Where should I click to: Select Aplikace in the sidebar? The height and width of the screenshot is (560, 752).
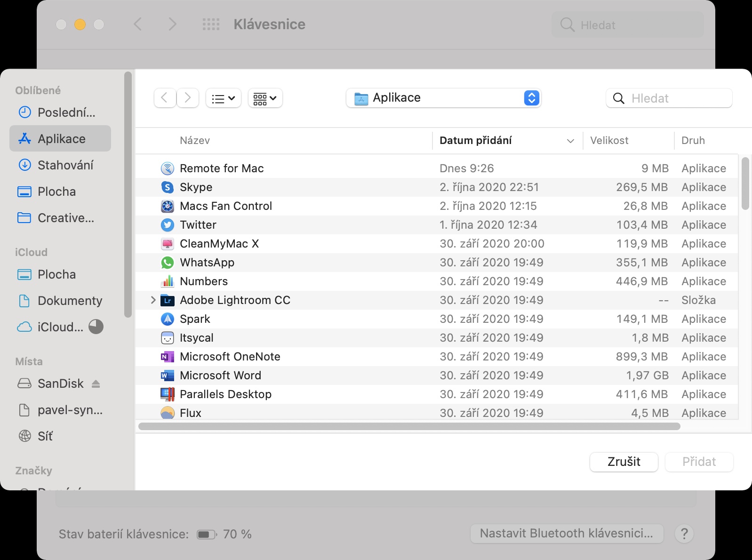tap(60, 138)
